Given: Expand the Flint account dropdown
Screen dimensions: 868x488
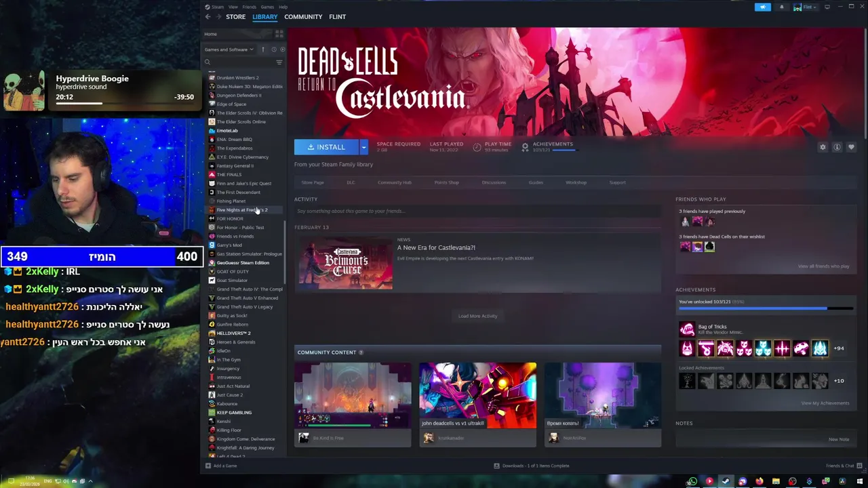Looking at the screenshot, I should [806, 7].
